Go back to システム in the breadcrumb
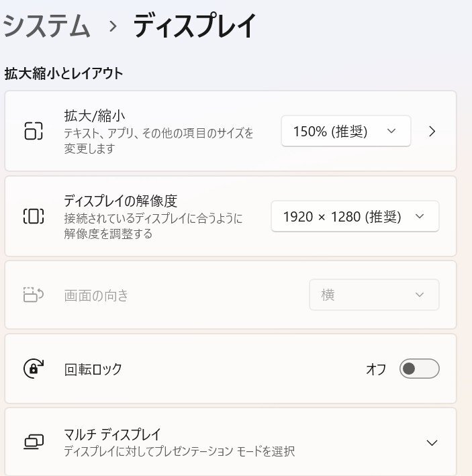This screenshot has height=476, width=472. tap(47, 27)
